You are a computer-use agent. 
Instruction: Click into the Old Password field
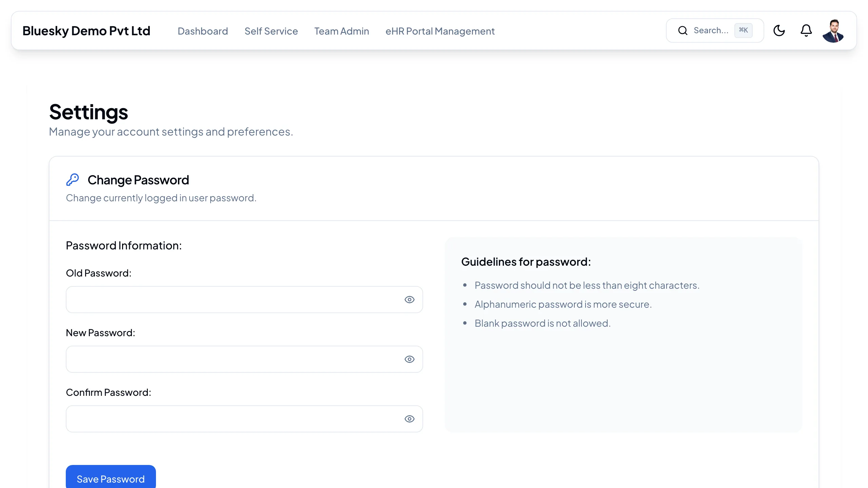pos(244,300)
